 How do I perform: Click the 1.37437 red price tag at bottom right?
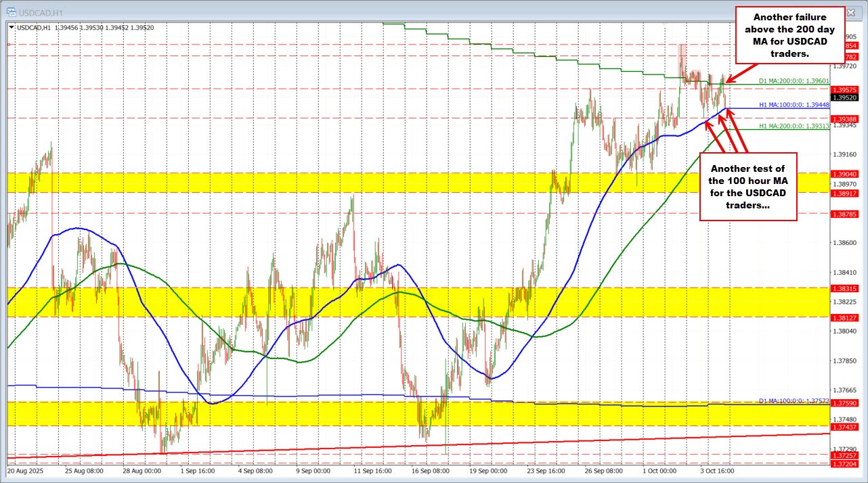(x=844, y=428)
